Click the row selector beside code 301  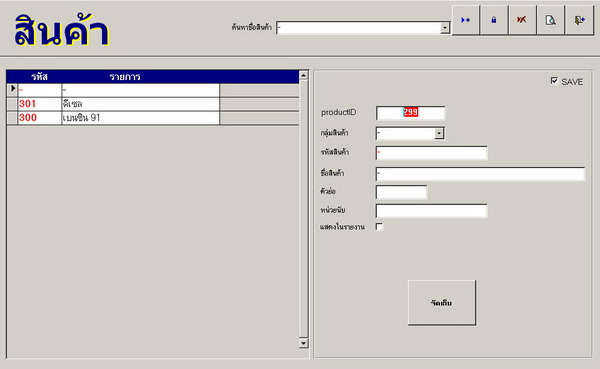click(13, 104)
